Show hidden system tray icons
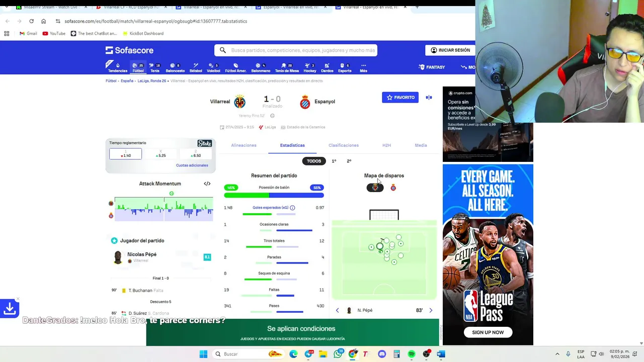 (557, 354)
